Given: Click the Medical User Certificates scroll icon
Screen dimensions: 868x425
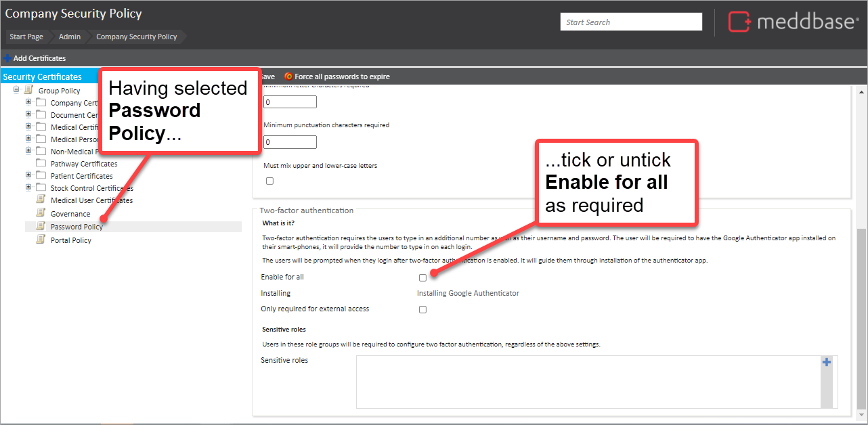Looking at the screenshot, I should 41,200.
